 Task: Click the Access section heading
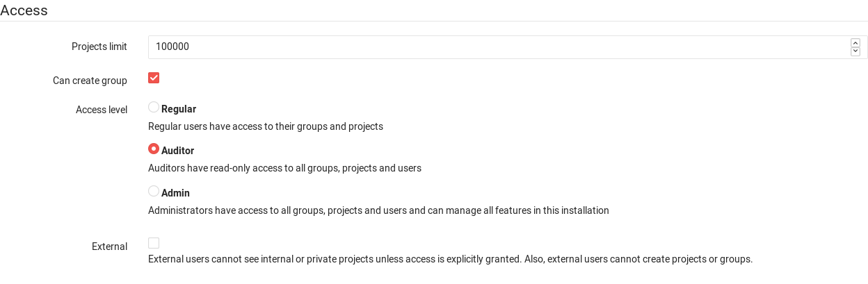[24, 10]
